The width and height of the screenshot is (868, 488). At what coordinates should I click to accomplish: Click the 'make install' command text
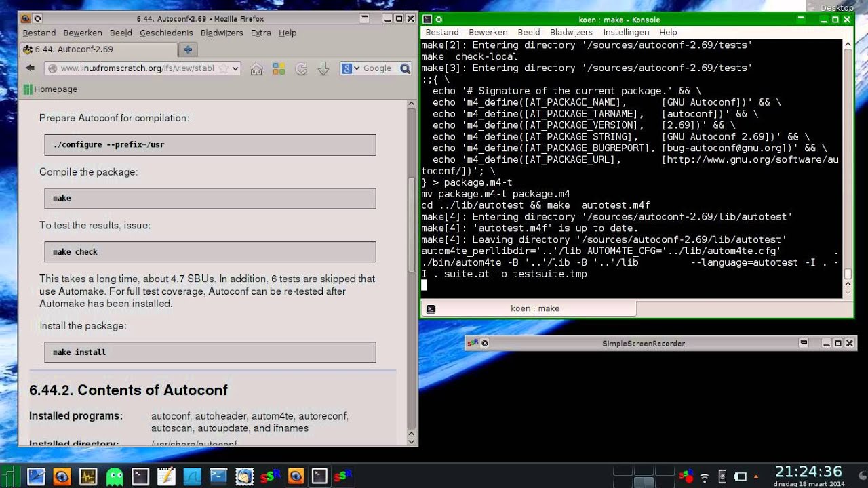[x=79, y=352]
